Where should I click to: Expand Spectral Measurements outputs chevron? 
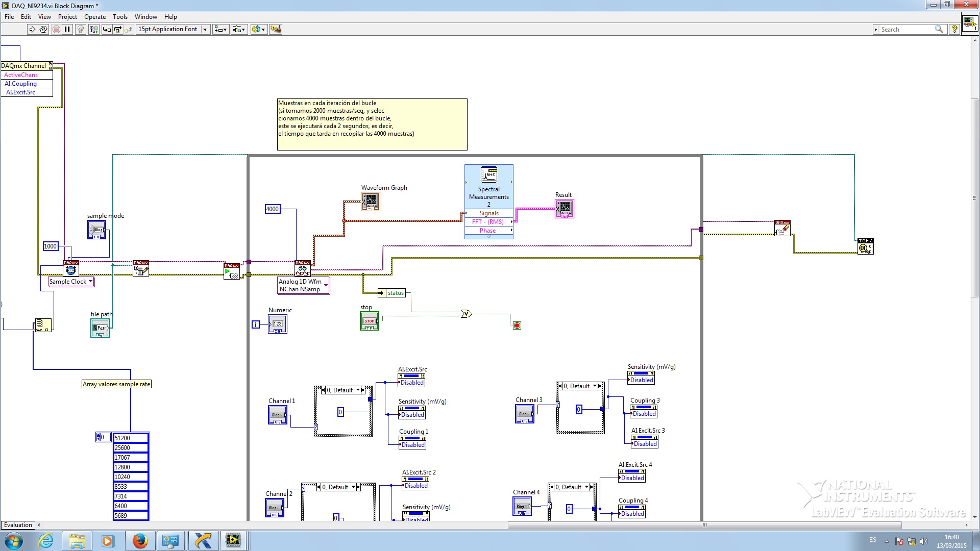tap(489, 237)
